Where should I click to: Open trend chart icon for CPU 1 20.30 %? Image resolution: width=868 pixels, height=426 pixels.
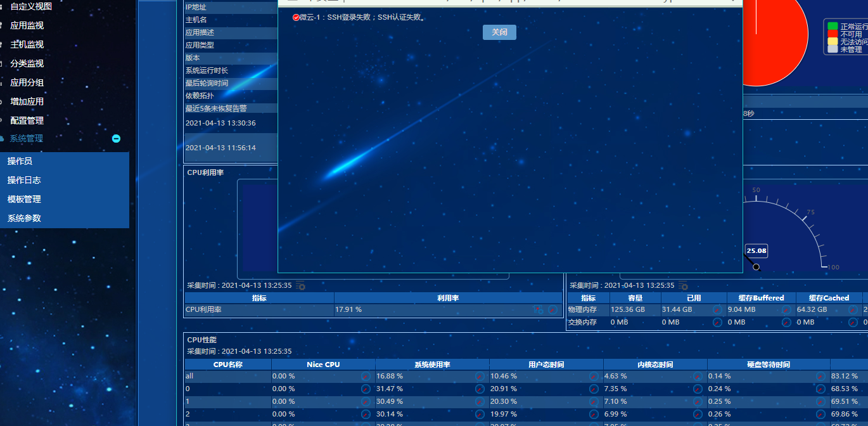click(x=594, y=401)
